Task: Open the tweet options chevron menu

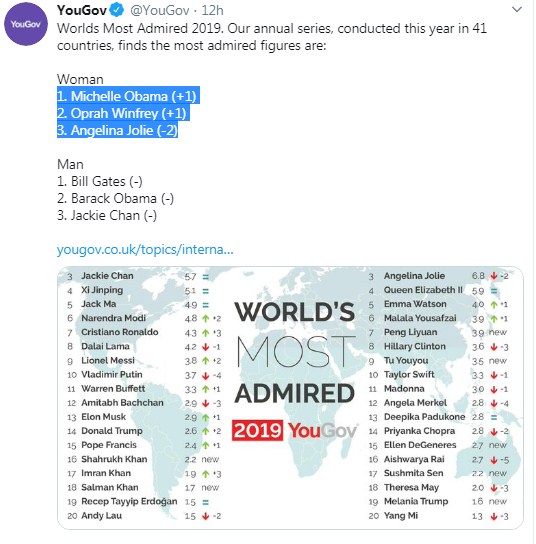Action: pyautogui.click(x=517, y=10)
